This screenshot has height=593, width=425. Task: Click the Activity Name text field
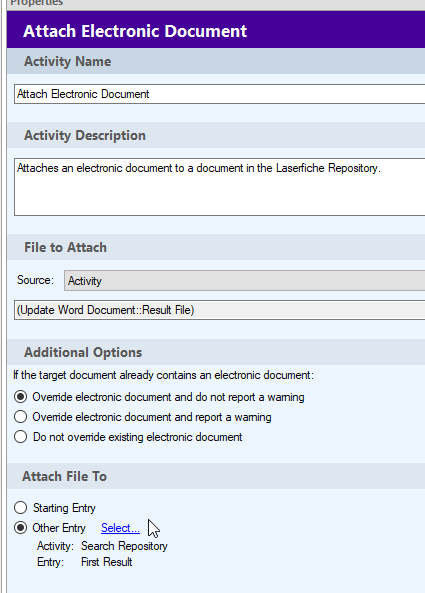[x=220, y=94]
